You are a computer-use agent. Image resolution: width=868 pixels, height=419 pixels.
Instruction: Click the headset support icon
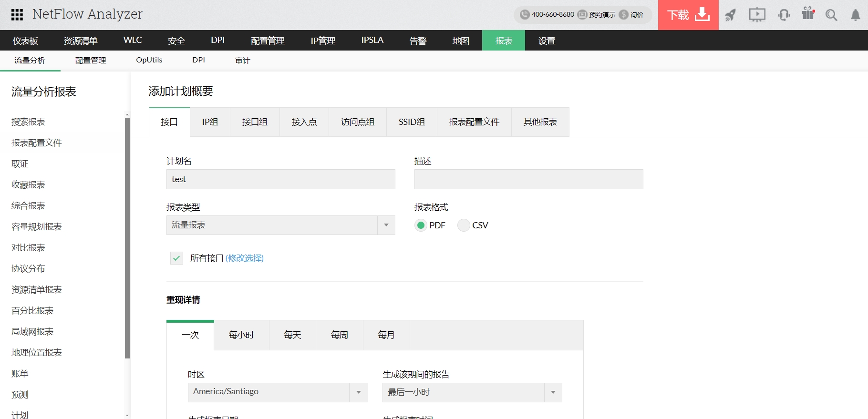coord(784,15)
